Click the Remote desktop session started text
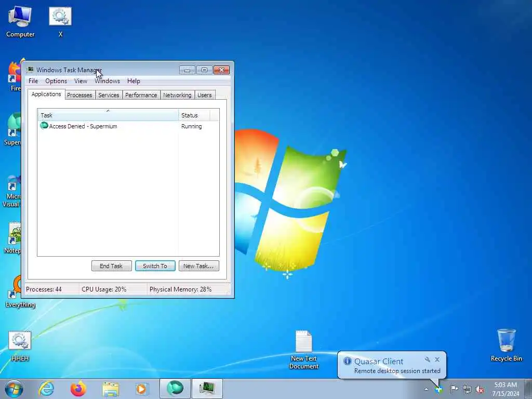 coord(397,371)
